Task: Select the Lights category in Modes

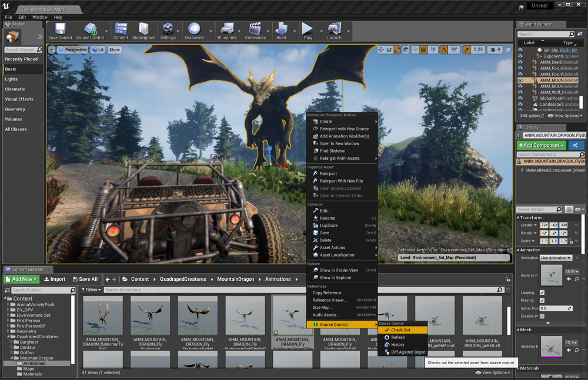Action: (x=23, y=79)
